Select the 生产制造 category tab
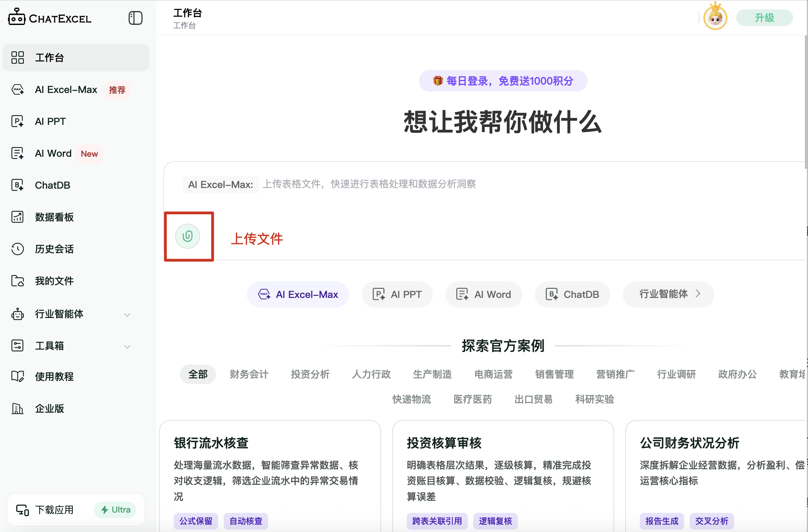Viewport: 808px width, 532px height. click(432, 374)
